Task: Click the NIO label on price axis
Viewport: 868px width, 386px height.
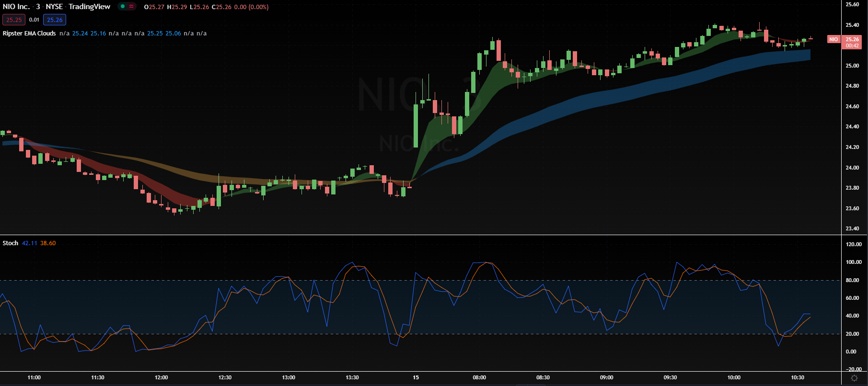Action: 833,39
